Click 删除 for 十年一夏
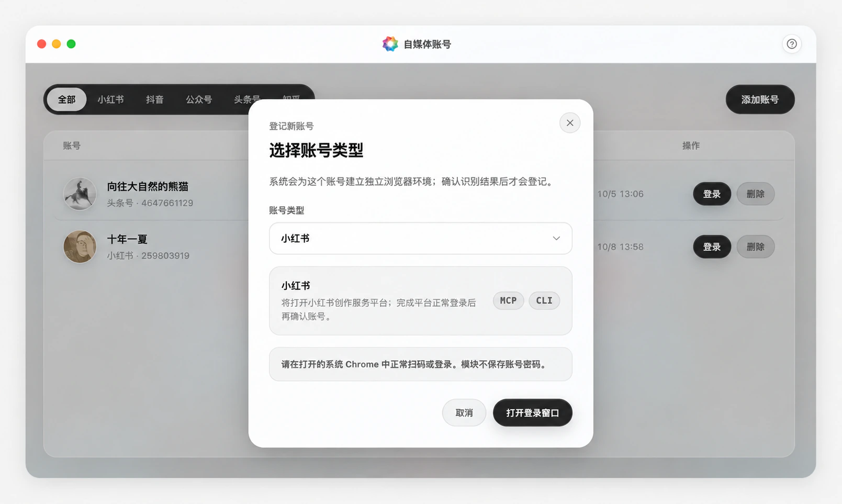Viewport: 842px width, 504px height. pos(756,247)
